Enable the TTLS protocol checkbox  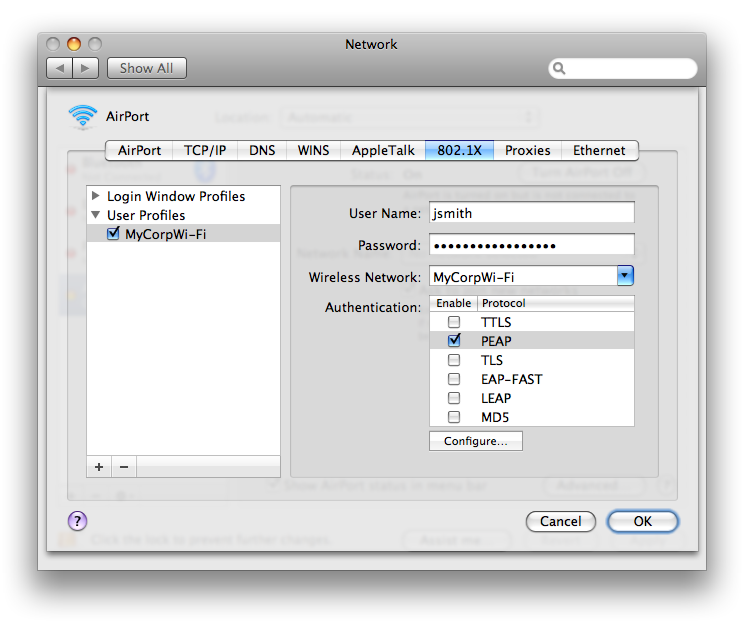click(454, 322)
